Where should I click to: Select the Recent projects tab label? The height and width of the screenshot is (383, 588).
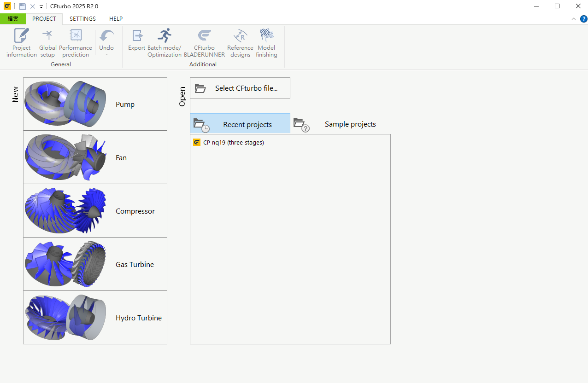coord(247,125)
